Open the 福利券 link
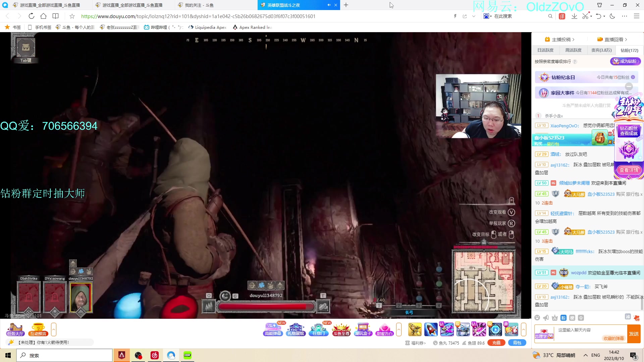This screenshot has height=362, width=644. click(416, 343)
